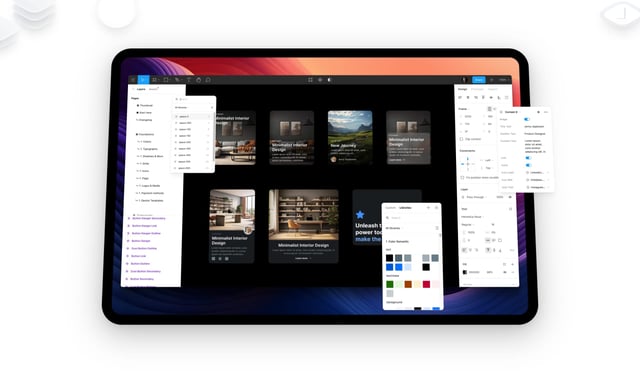Toggle the Clip content checkbox
Screen dimensions: 640x371
462,139
